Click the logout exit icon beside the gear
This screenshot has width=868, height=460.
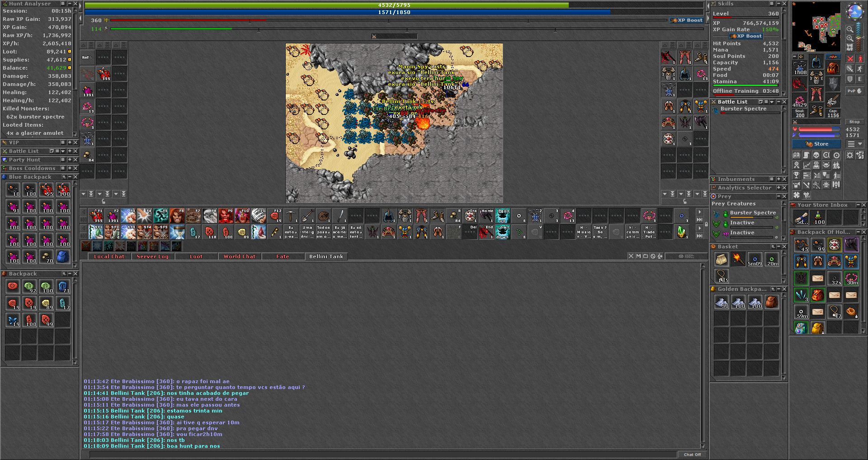coord(860,155)
